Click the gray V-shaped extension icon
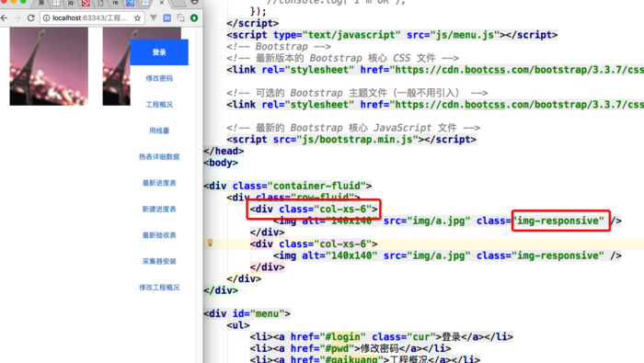The image size is (644, 363). pyautogui.click(x=154, y=18)
